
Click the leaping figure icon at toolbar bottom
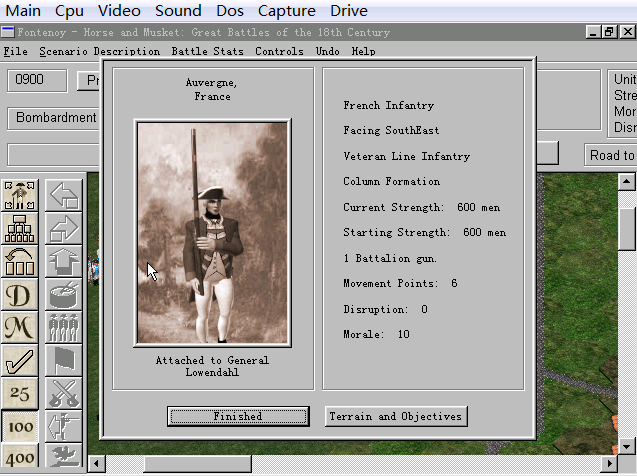pos(63,457)
